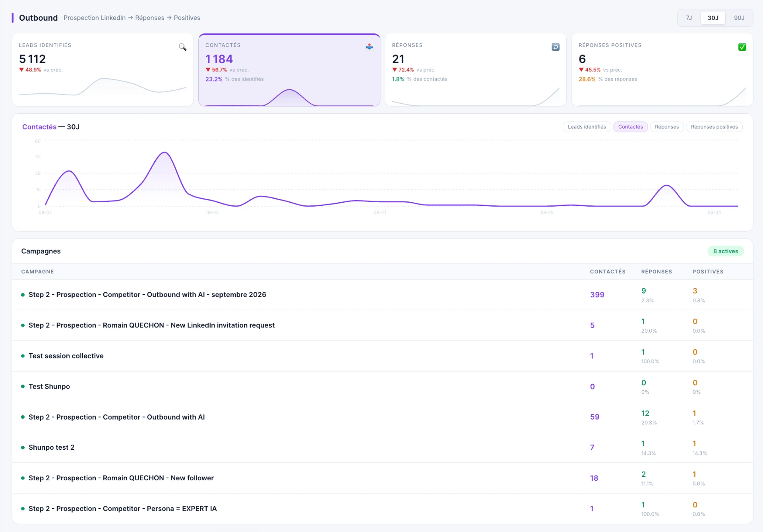Image resolution: width=763 pixels, height=532 pixels.
Task: Open campaign Outbound with AI - septembre 2026
Action: click(x=382, y=295)
